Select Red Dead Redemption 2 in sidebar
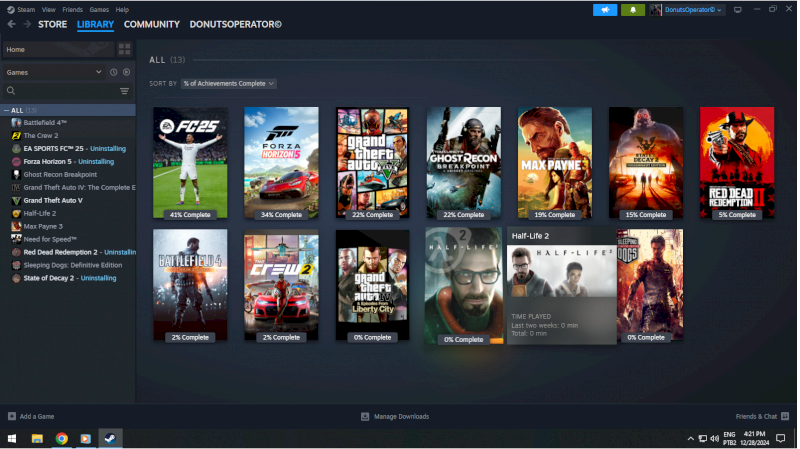800x449 pixels. coord(73,252)
